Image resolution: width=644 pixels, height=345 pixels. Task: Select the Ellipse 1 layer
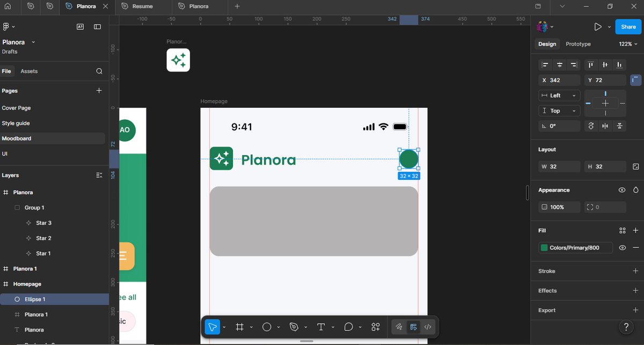pyautogui.click(x=54, y=299)
